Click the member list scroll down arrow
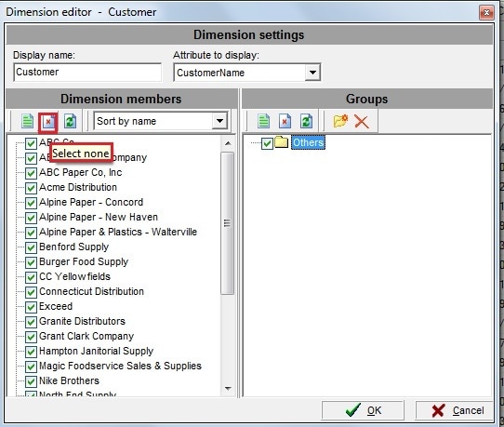This screenshot has width=504, height=427. (228, 389)
